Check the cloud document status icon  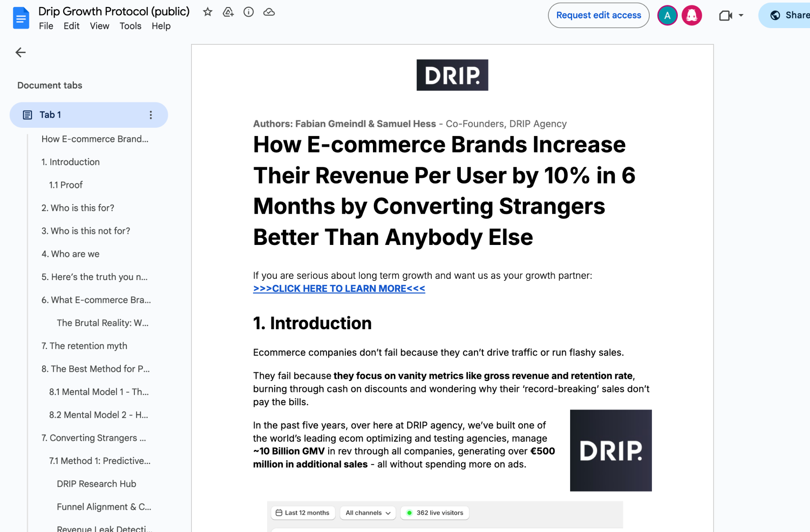269,12
